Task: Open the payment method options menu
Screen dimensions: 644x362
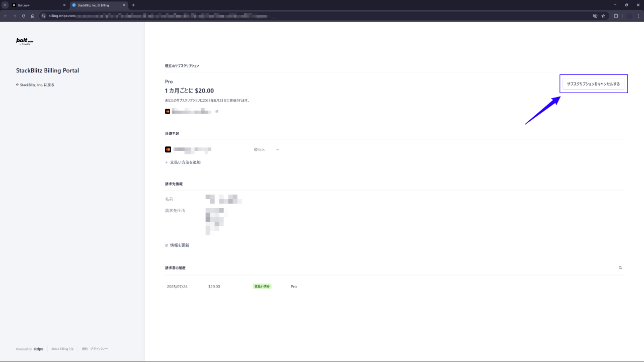Action: [x=277, y=150]
